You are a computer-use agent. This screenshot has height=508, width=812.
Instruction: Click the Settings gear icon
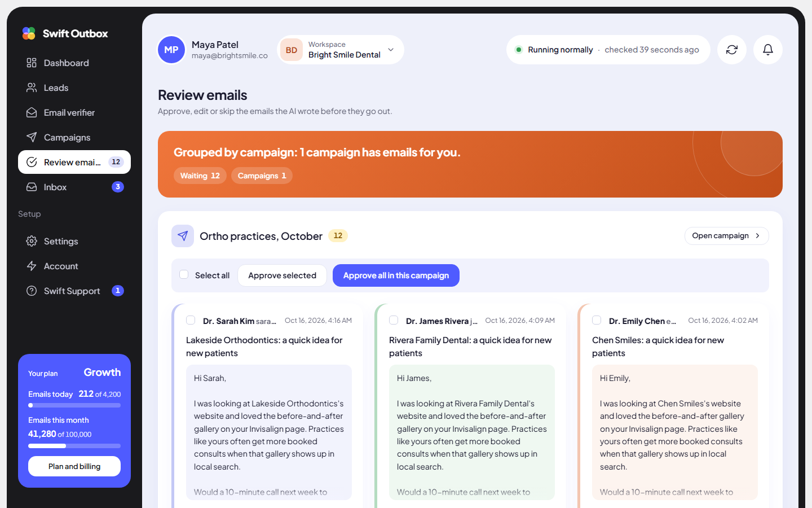(x=32, y=241)
